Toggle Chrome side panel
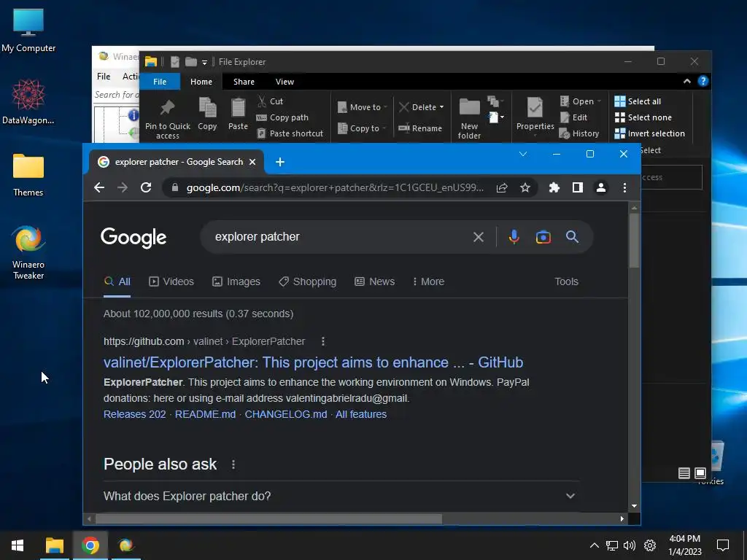 pos(578,187)
